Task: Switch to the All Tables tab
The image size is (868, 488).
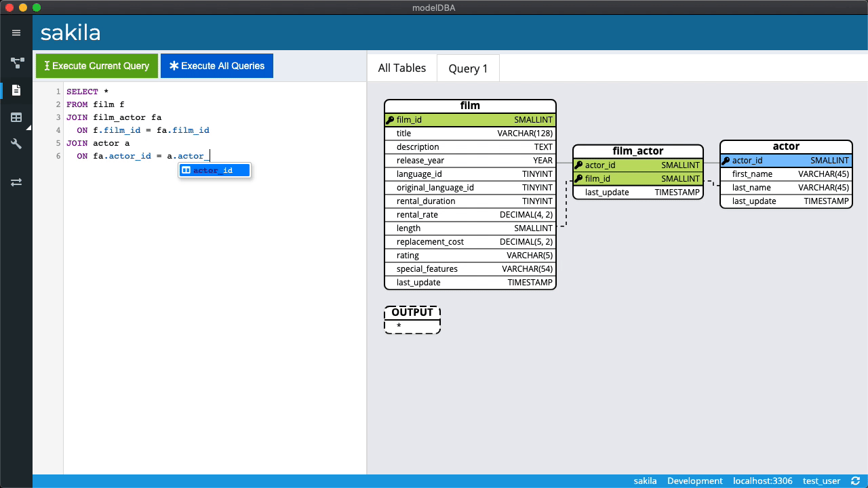Action: 401,68
